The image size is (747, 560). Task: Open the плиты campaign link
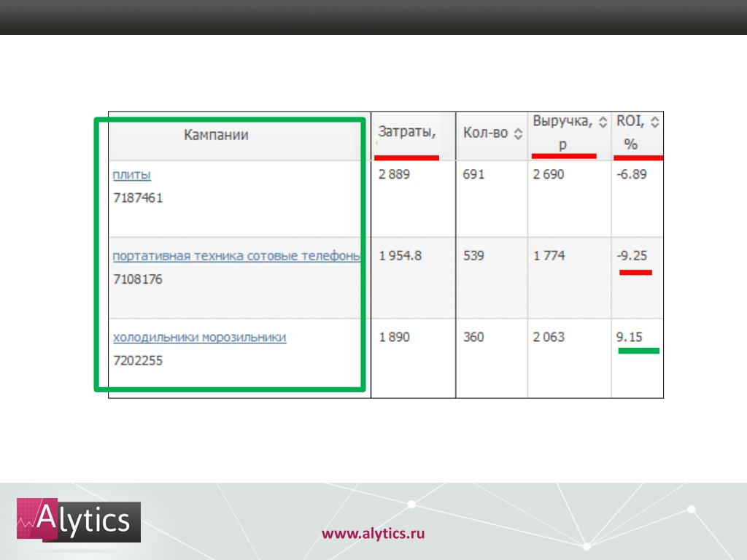point(132,175)
